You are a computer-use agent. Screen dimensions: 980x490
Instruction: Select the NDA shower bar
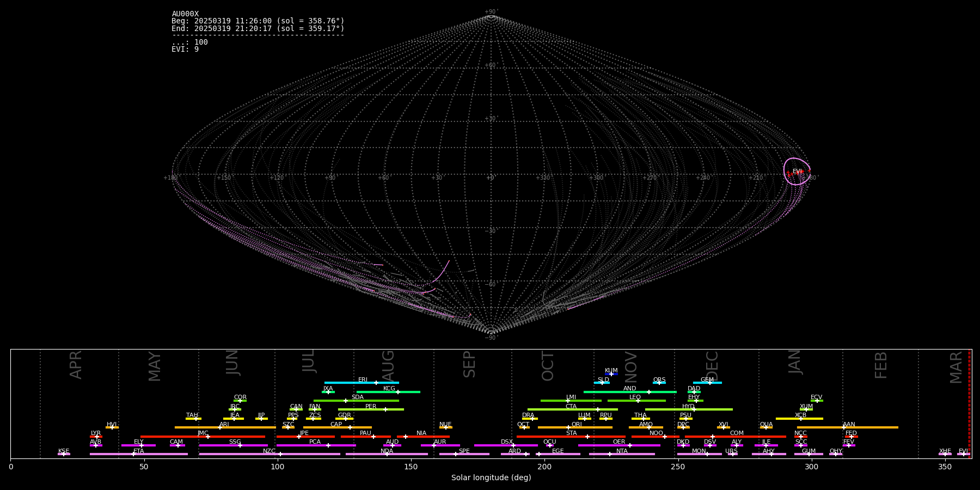click(387, 454)
